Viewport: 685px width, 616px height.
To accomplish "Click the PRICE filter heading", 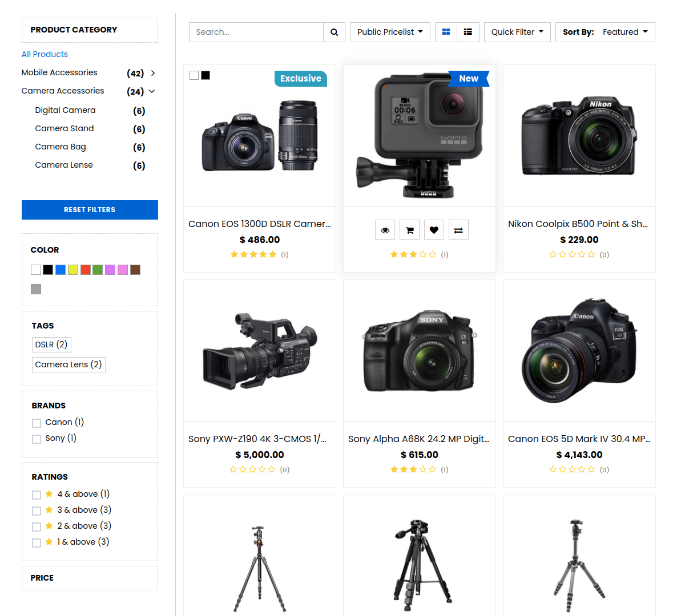I will point(42,578).
